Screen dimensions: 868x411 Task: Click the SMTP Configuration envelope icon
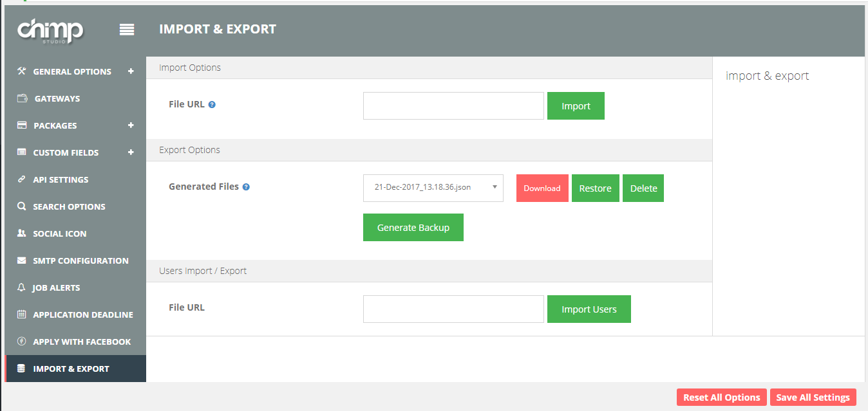[22, 260]
